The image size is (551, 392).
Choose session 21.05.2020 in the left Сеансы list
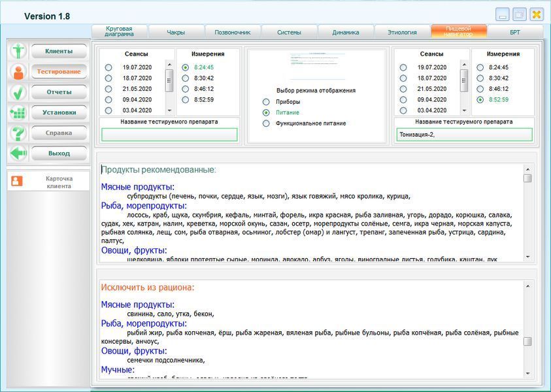pos(109,89)
